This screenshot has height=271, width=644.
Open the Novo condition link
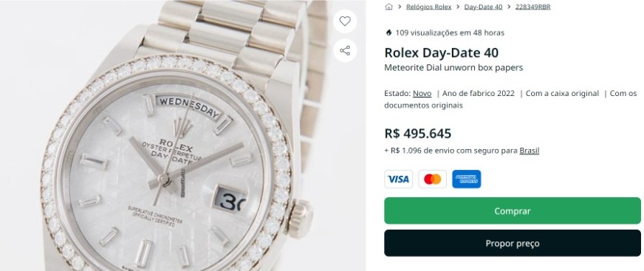(422, 93)
